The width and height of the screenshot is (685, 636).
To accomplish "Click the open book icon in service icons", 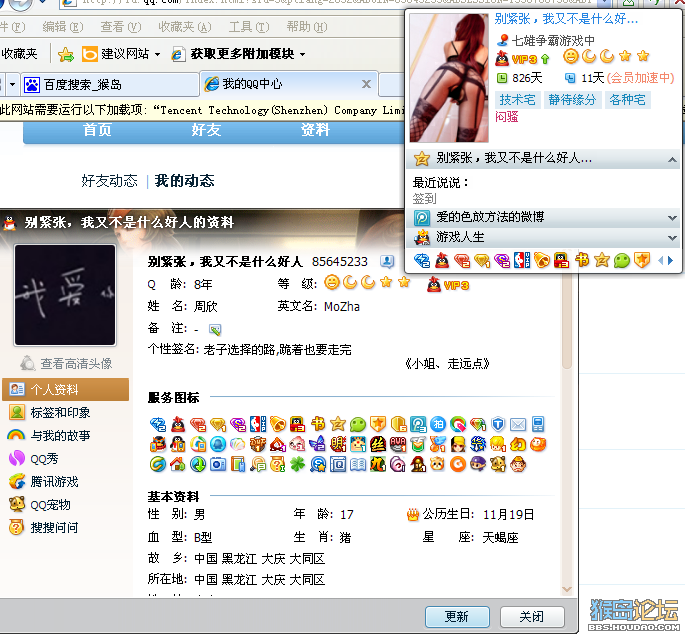I will [x=358, y=465].
